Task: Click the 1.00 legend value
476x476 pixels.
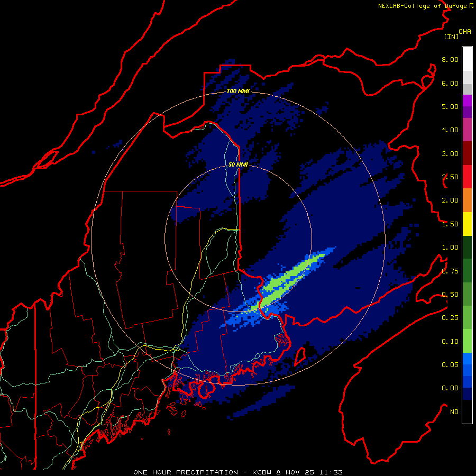Action: (450, 248)
